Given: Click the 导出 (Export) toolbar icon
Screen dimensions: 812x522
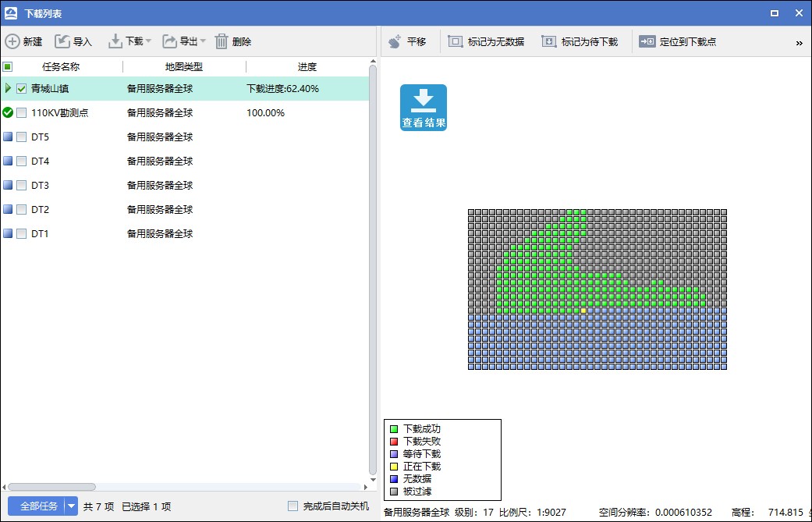Looking at the screenshot, I should tap(169, 41).
